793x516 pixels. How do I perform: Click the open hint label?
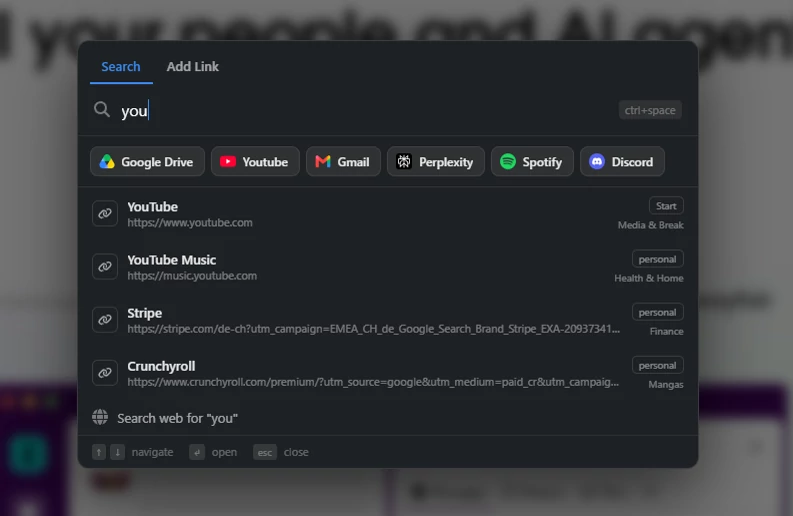click(225, 452)
